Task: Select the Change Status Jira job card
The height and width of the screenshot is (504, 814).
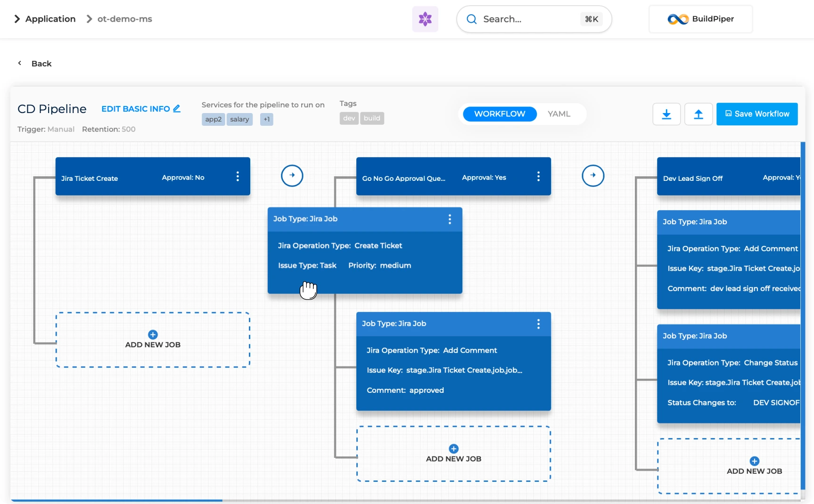Action: (729, 374)
